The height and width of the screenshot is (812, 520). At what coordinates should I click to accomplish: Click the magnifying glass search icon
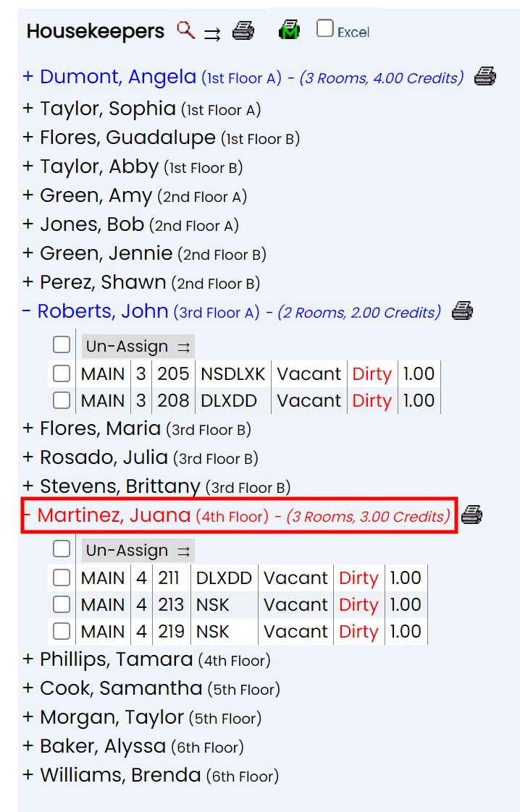coord(186,30)
